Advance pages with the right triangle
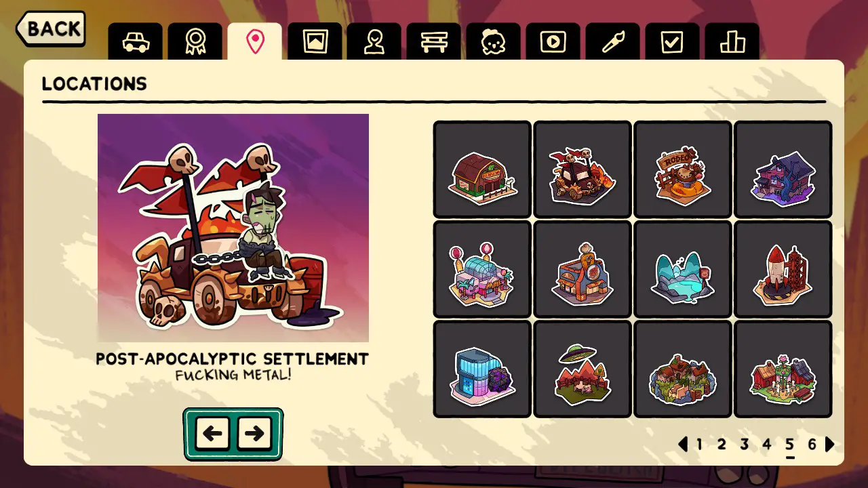 tap(830, 445)
